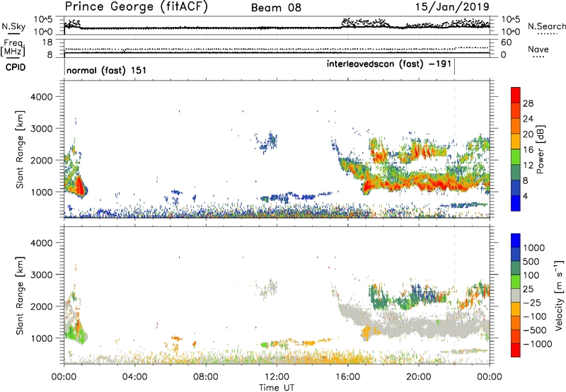Click the yellow segment of the Power color bar
This screenshot has width=566, height=392.
pos(516,142)
